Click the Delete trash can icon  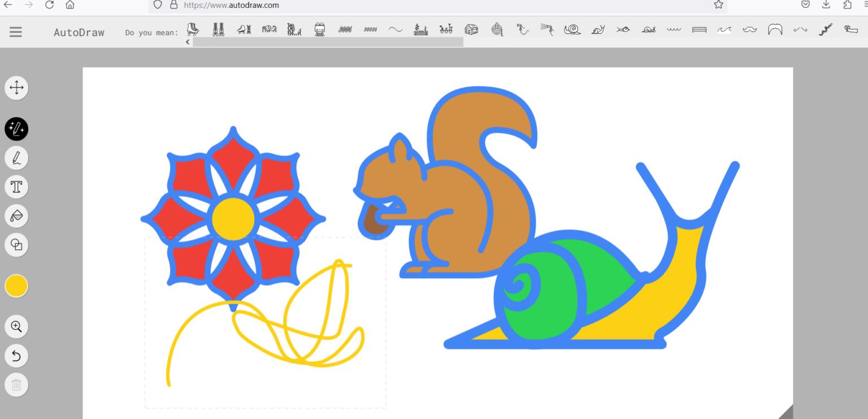point(16,385)
